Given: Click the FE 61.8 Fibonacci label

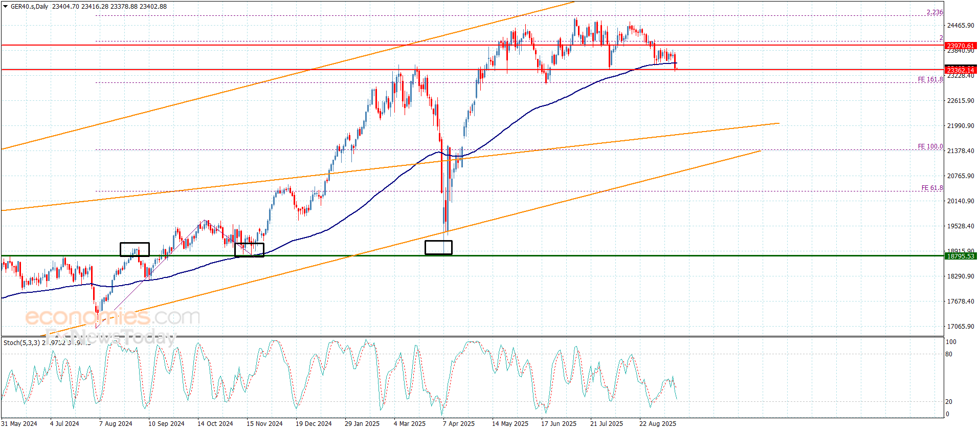Looking at the screenshot, I should (x=932, y=188).
